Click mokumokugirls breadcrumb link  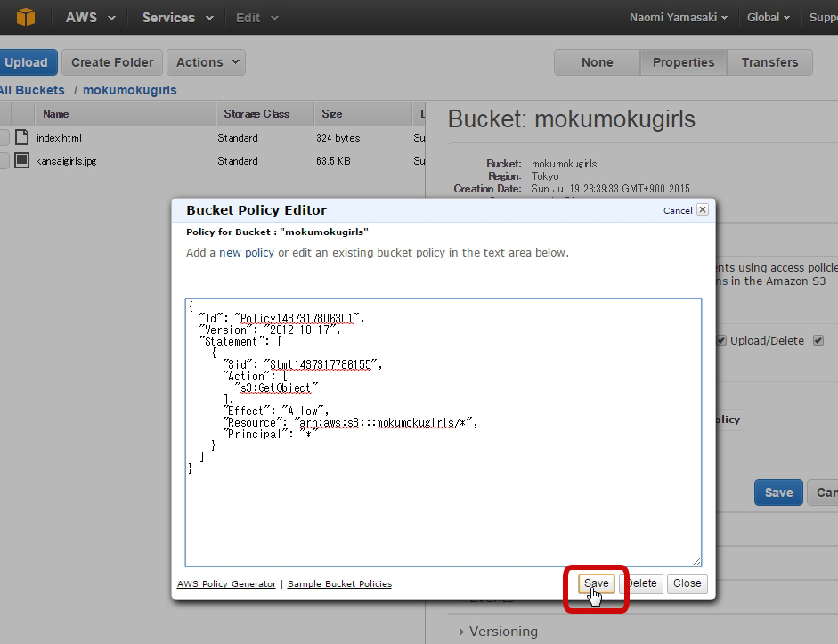(x=130, y=90)
